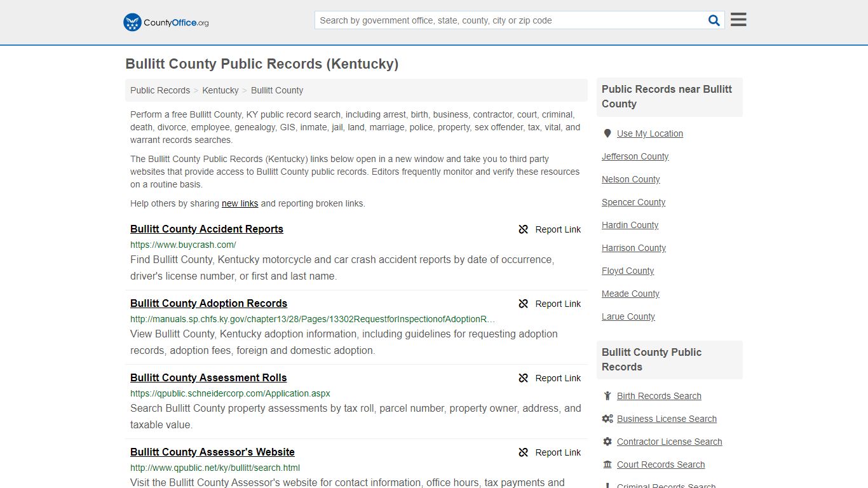Click the location pin icon beside Use My Location
The image size is (868, 488).
(607, 133)
